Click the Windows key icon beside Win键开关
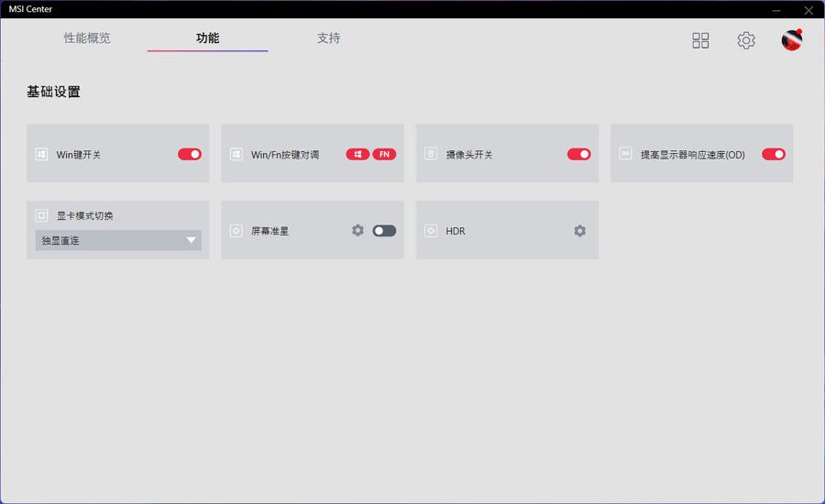The image size is (825, 504). pyautogui.click(x=41, y=154)
